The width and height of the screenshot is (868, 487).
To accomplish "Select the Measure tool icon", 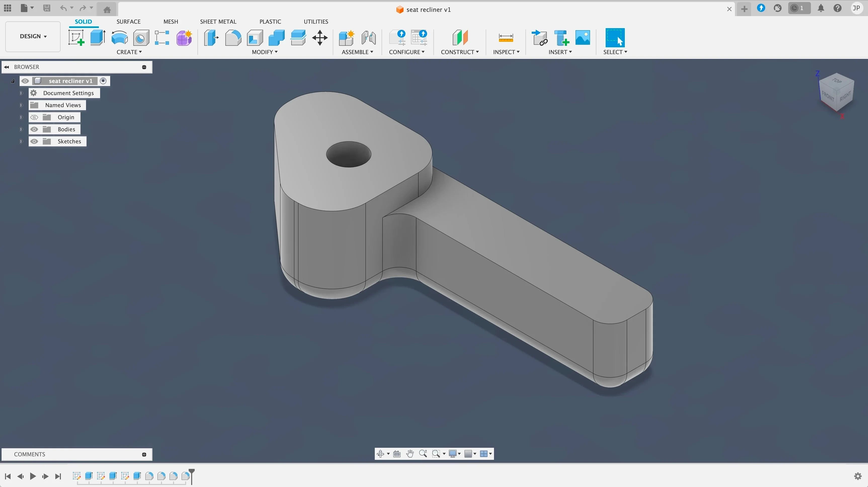I will click(506, 37).
